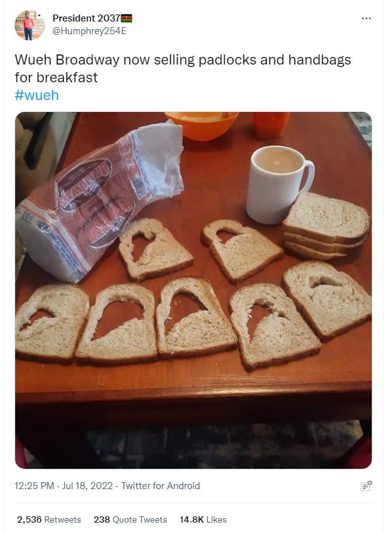The width and height of the screenshot is (392, 534).
Task: Click the Jul 18, 2022 date
Action: pyautogui.click(x=87, y=486)
